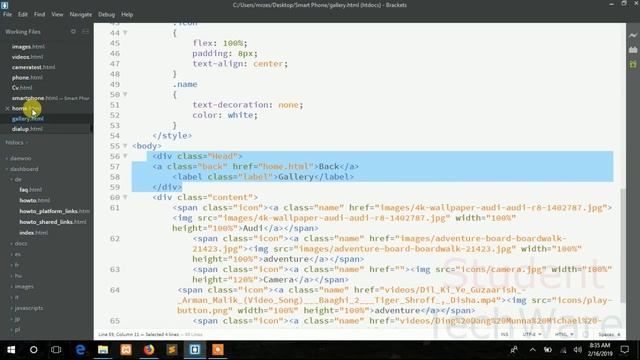Open the htdocs project dropdown
This screenshot has width=640, height=360.
point(17,142)
